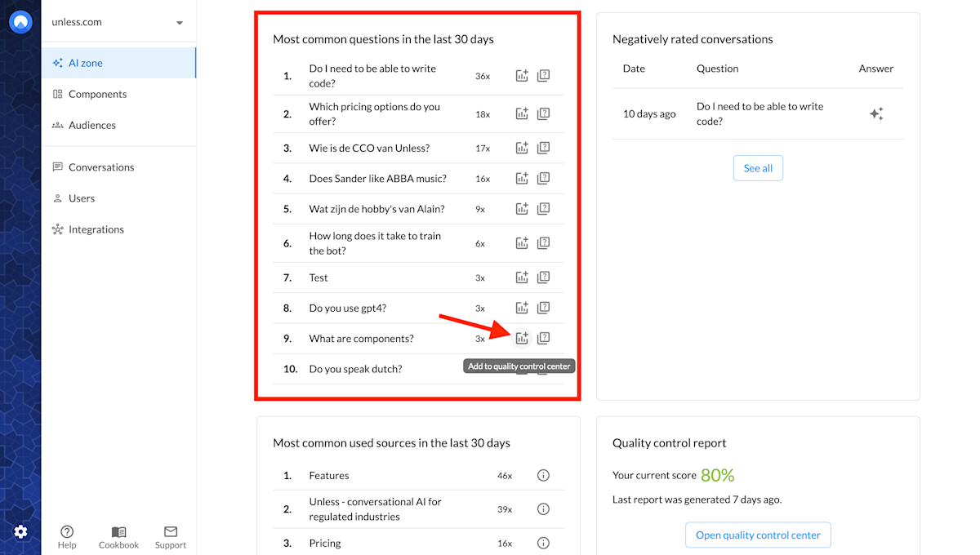Screen dimensions: 980x555
Task: Click the See all button for negatively rated conversations
Action: pyautogui.click(x=758, y=168)
